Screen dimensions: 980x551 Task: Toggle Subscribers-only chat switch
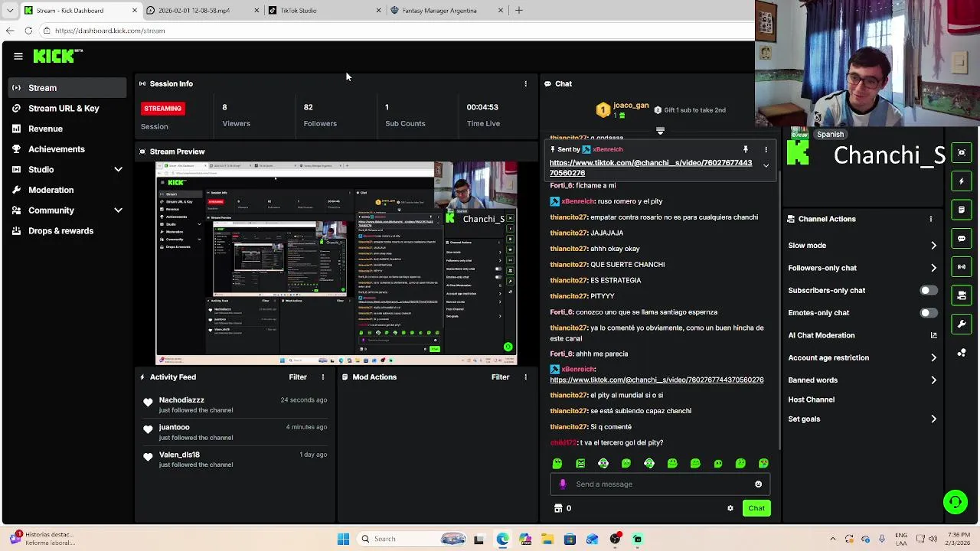pyautogui.click(x=928, y=290)
